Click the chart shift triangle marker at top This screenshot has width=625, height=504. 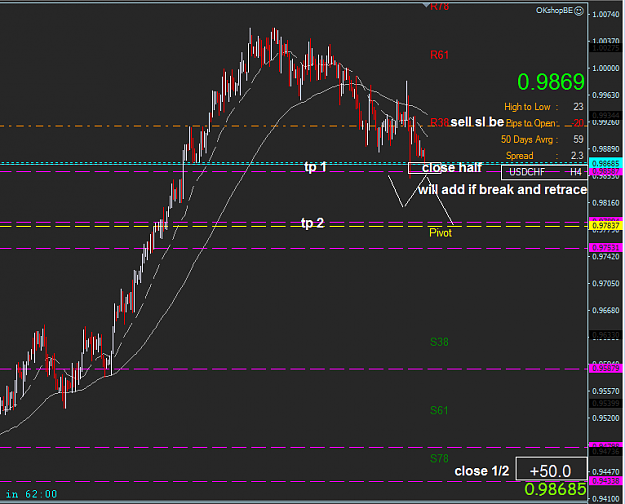coord(426,5)
